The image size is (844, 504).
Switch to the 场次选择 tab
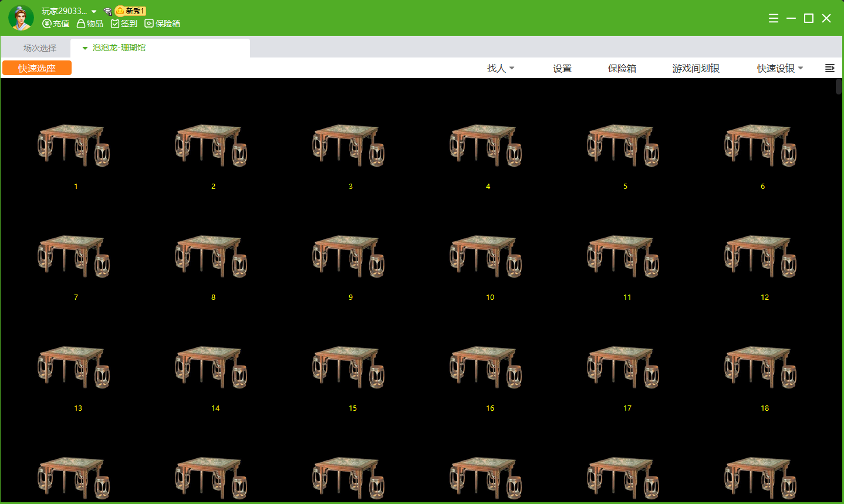(x=40, y=48)
